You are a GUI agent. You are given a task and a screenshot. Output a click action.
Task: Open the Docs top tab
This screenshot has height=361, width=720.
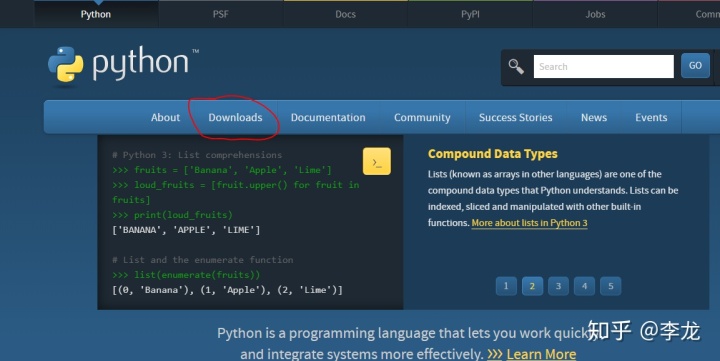[x=345, y=14]
